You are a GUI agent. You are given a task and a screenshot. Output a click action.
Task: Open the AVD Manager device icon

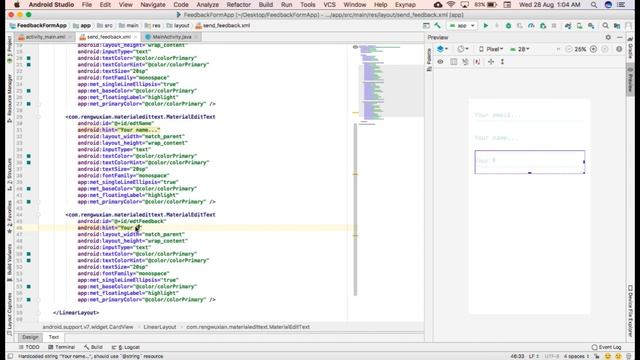tap(580, 26)
